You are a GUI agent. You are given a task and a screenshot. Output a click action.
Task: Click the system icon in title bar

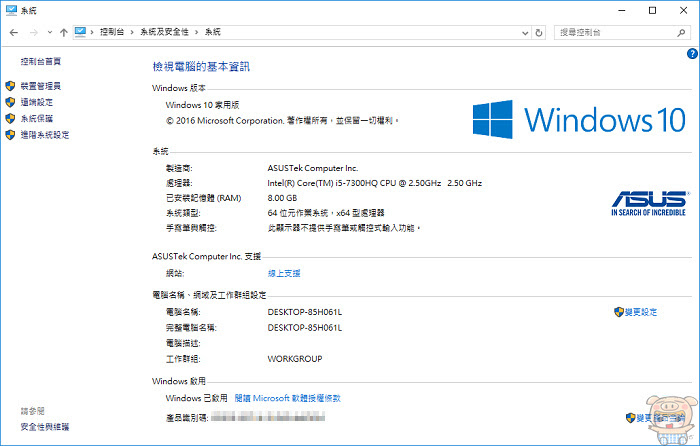click(11, 10)
